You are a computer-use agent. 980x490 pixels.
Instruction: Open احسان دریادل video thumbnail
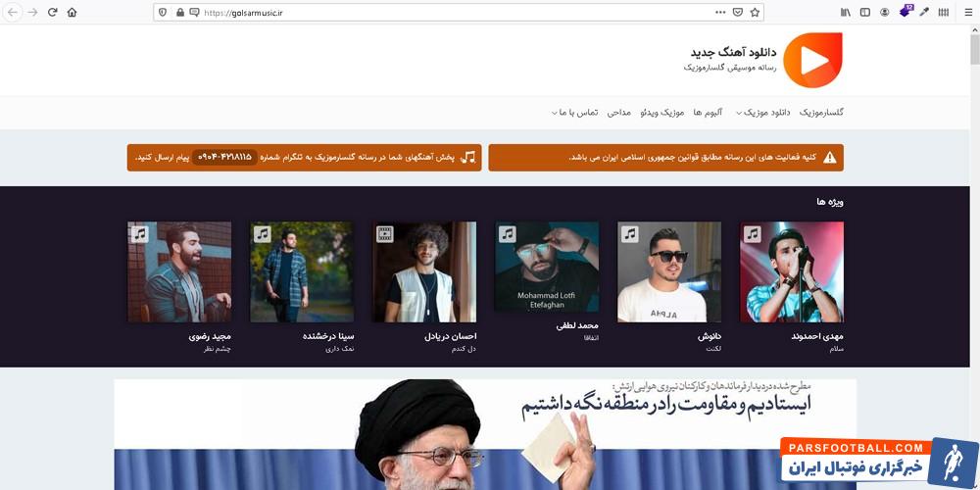[x=424, y=271]
